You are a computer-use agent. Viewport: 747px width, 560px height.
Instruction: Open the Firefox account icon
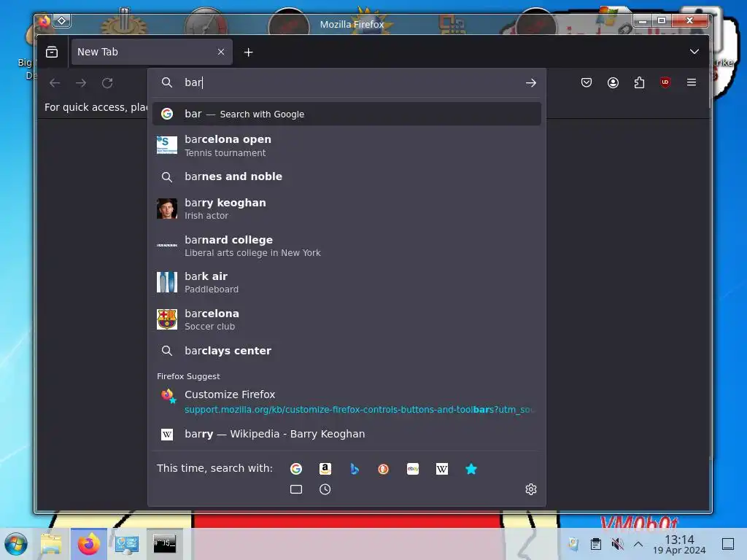(x=613, y=82)
